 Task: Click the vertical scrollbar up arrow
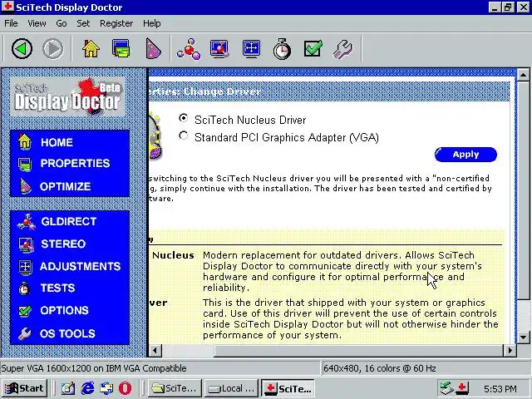coord(523,74)
